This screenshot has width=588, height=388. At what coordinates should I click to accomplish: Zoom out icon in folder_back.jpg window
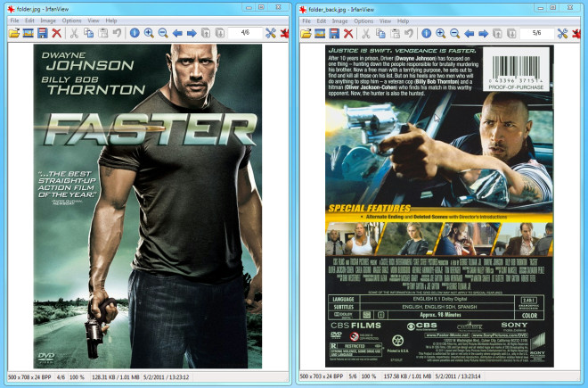455,33
